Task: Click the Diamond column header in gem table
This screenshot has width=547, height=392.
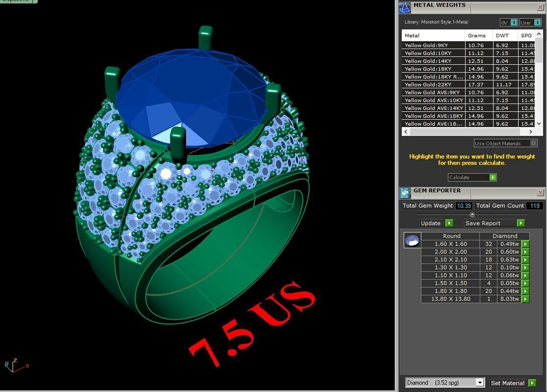Action: pos(505,236)
